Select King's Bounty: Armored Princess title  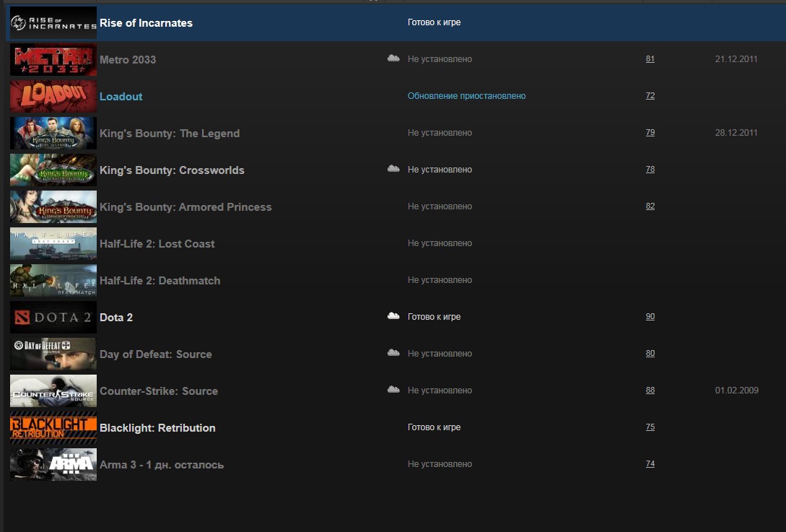pyautogui.click(x=185, y=207)
